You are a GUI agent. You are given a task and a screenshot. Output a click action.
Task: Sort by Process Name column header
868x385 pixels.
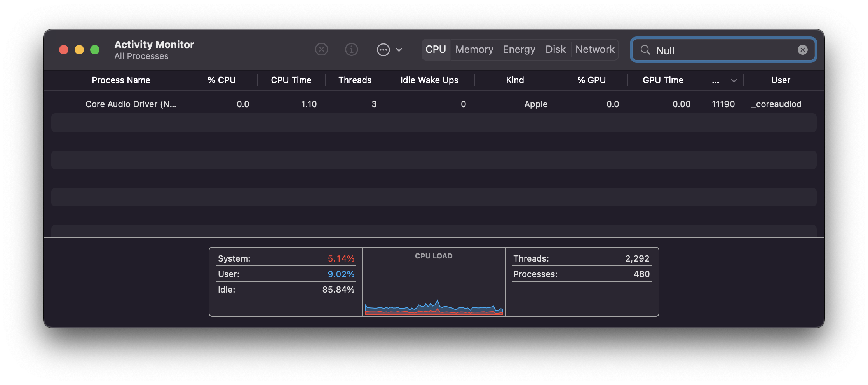click(x=121, y=80)
